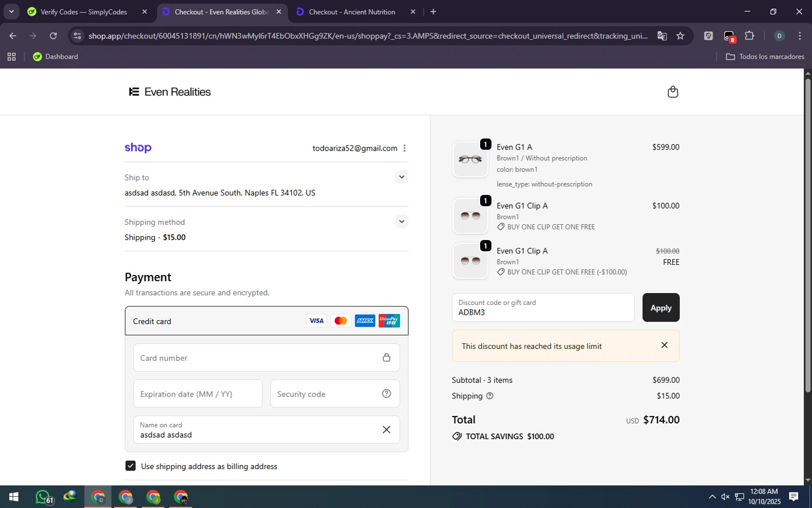This screenshot has height=508, width=812.
Task: Reload the checkout page
Action: 53,36
